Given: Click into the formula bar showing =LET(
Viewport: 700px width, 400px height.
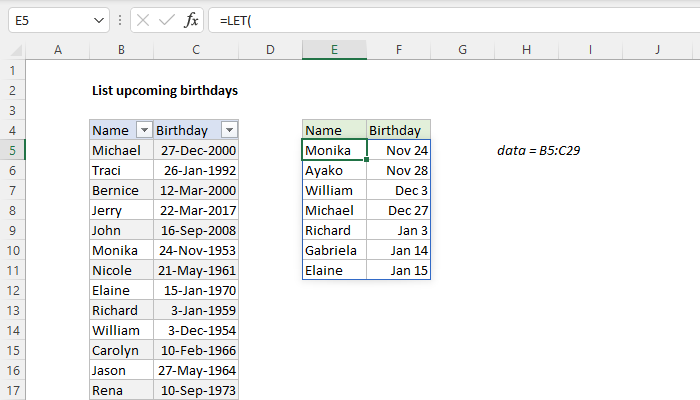Looking at the screenshot, I should tap(455, 21).
